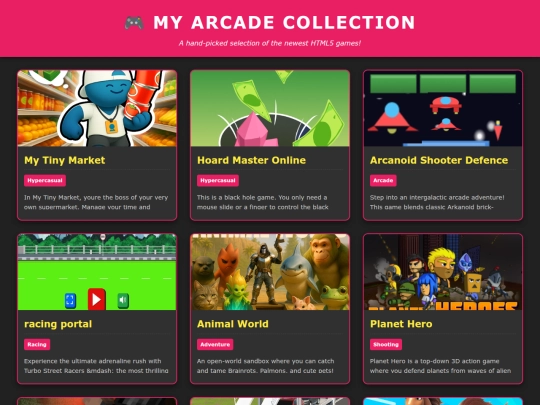Open the Arcanoid Shooter Defence thumbnail

point(443,108)
